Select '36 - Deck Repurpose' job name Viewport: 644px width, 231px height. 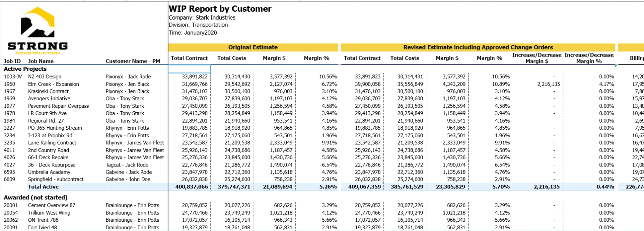(x=52, y=165)
